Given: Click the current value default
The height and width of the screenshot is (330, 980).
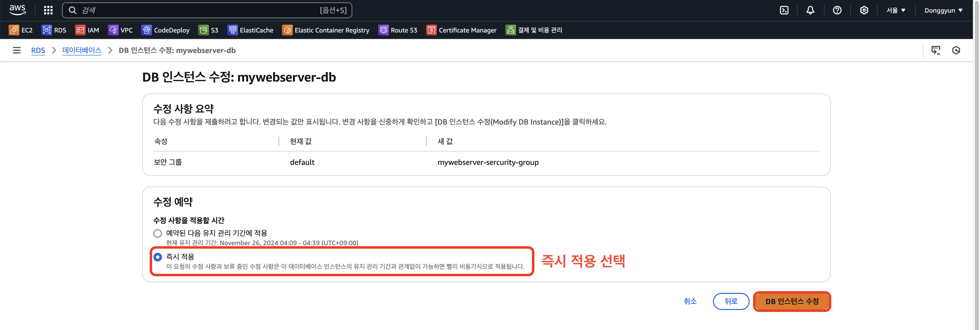Looking at the screenshot, I should [302, 162].
